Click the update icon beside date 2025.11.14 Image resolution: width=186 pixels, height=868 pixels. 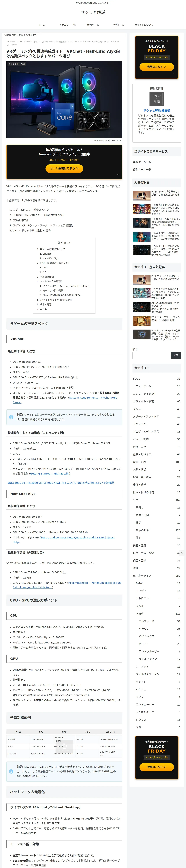click(x=109, y=141)
